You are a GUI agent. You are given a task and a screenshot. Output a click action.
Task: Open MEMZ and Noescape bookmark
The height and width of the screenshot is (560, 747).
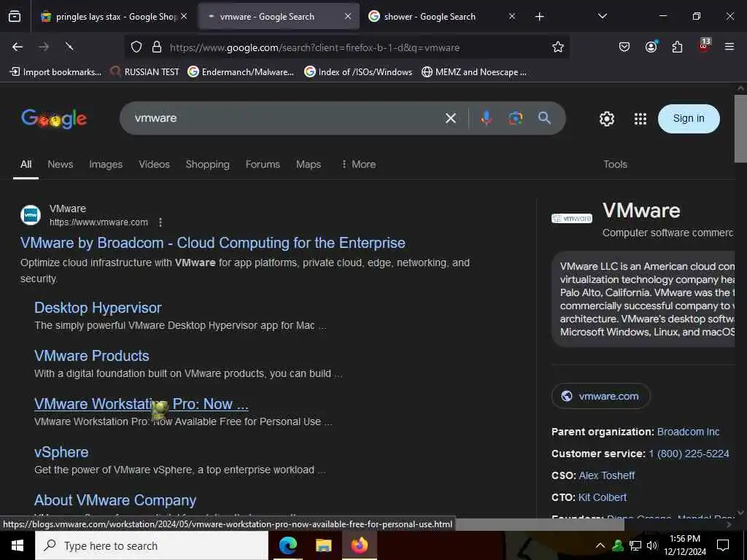474,72
